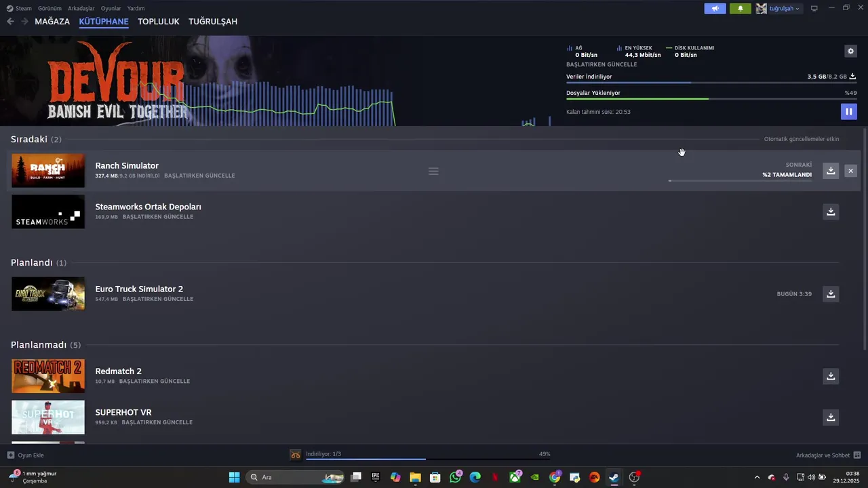Image resolution: width=868 pixels, height=488 pixels.
Task: Click the DEVOUR banner artwork
Action: pyautogui.click(x=117, y=81)
